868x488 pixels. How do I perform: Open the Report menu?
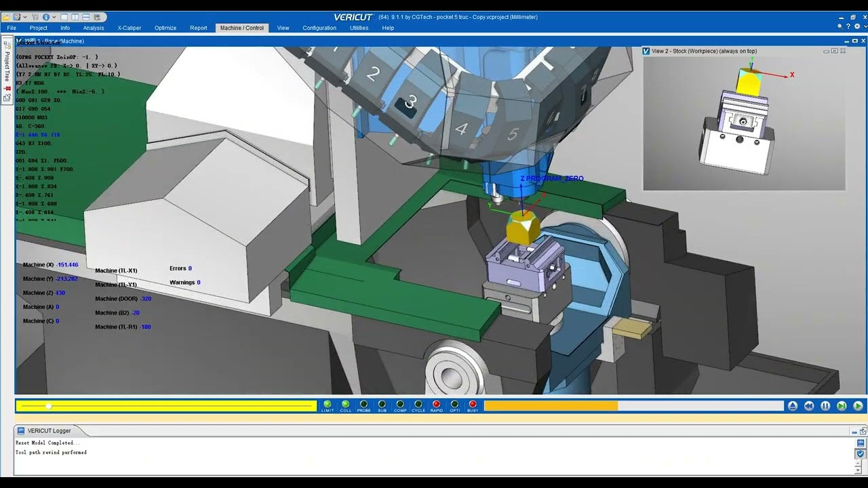[199, 28]
